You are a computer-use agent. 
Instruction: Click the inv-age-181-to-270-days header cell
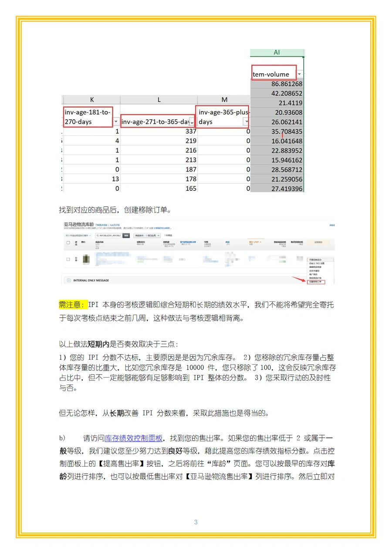coord(88,117)
